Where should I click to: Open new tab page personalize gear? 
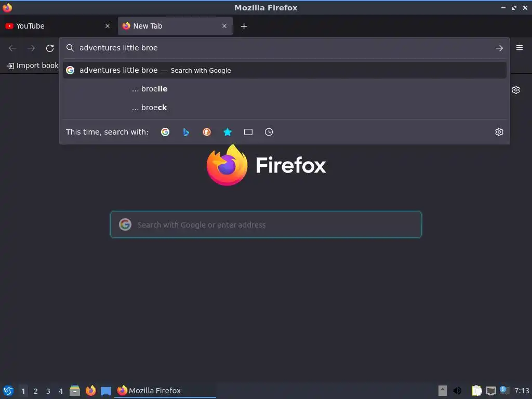(516, 90)
